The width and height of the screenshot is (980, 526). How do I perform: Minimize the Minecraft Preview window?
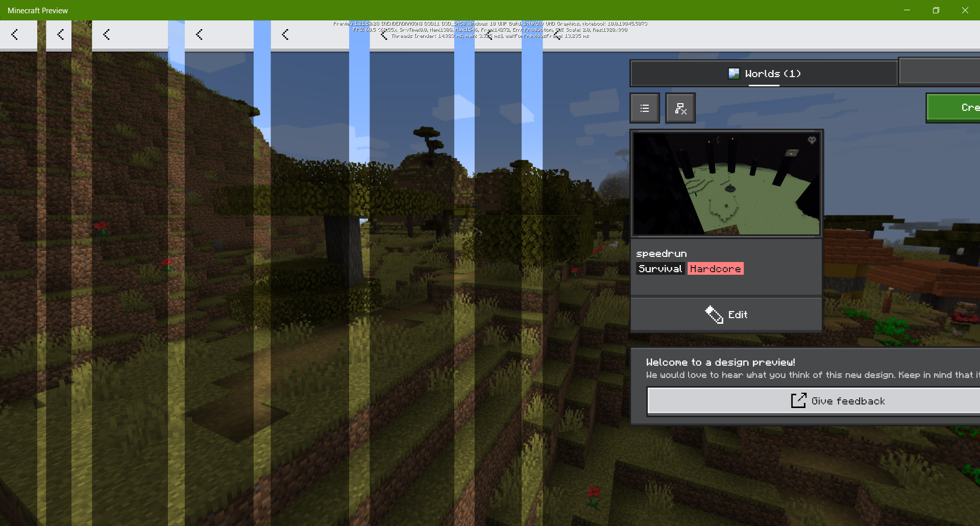point(907,10)
